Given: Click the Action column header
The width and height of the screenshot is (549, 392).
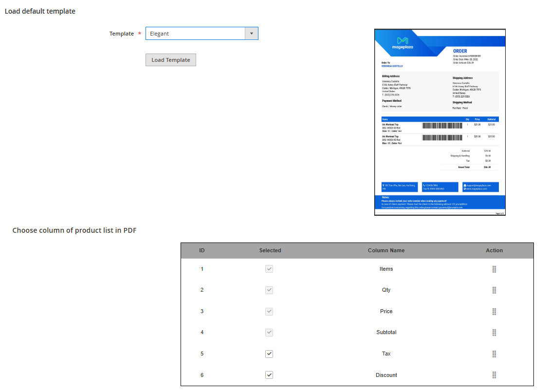Looking at the screenshot, I should pos(494,250).
